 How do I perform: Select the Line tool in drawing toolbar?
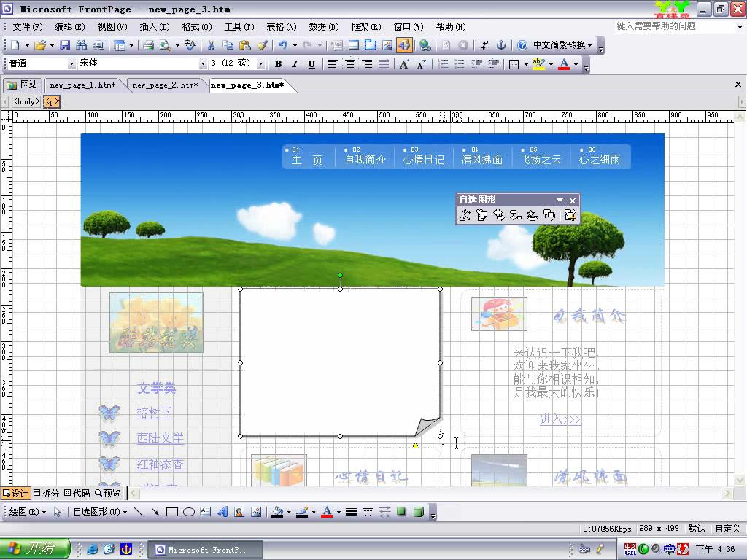coord(139,512)
